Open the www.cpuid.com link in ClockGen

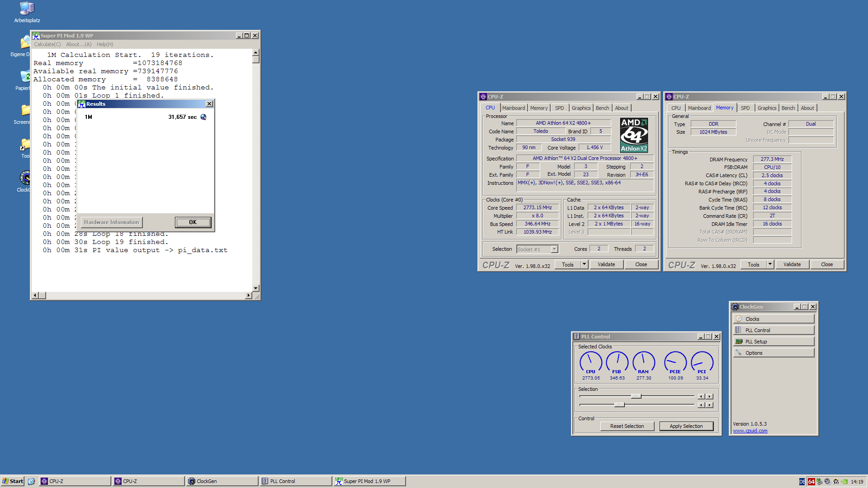[750, 431]
